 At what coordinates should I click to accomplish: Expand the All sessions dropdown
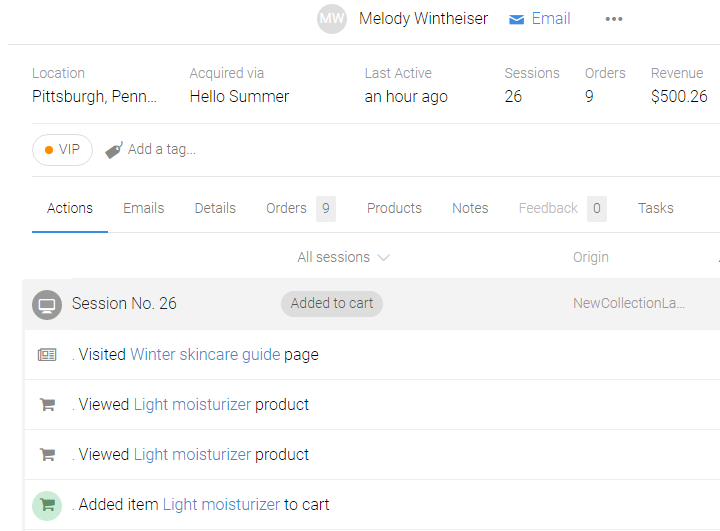click(343, 258)
